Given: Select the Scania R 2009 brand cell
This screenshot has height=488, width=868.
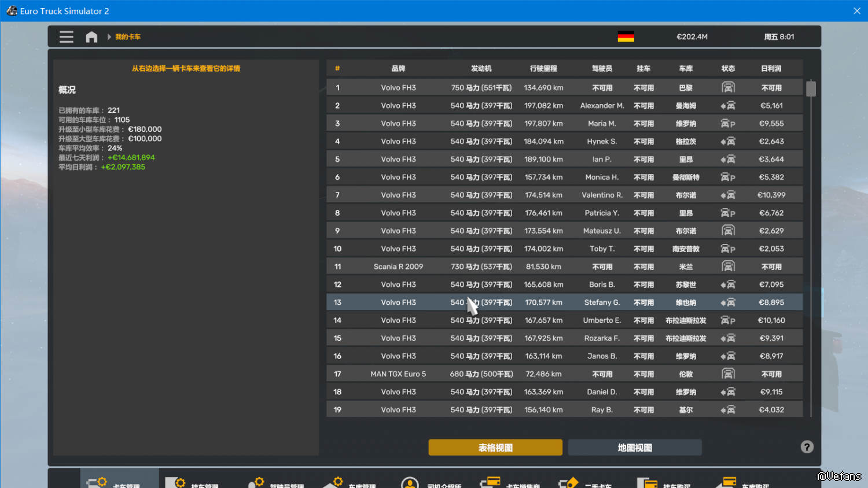Looking at the screenshot, I should click(398, 267).
